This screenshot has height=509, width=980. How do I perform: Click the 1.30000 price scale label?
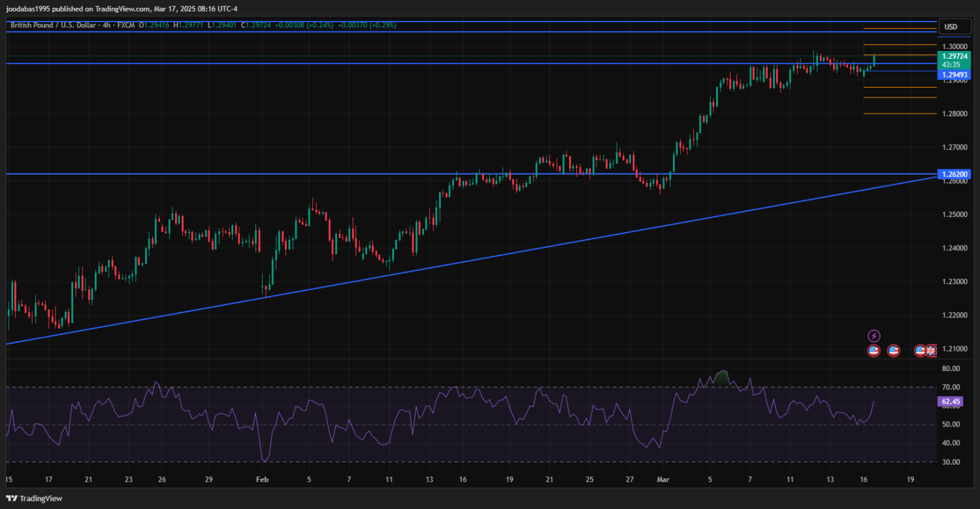[x=955, y=47]
